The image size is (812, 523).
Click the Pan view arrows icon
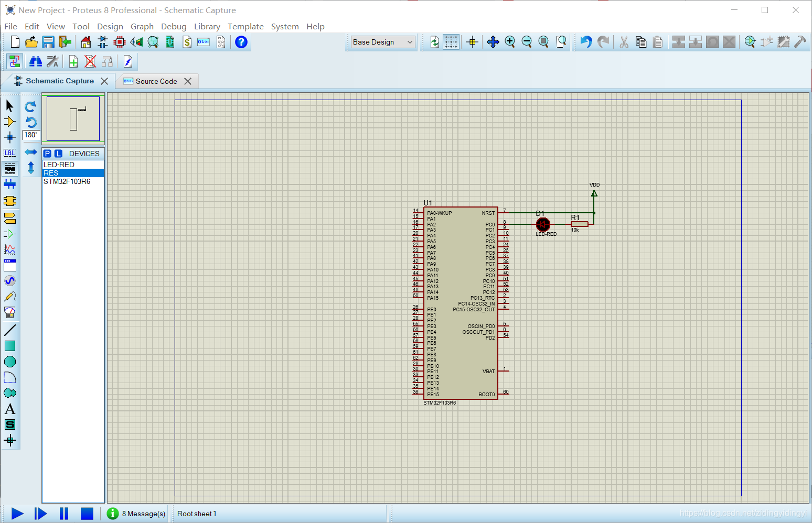pos(493,42)
